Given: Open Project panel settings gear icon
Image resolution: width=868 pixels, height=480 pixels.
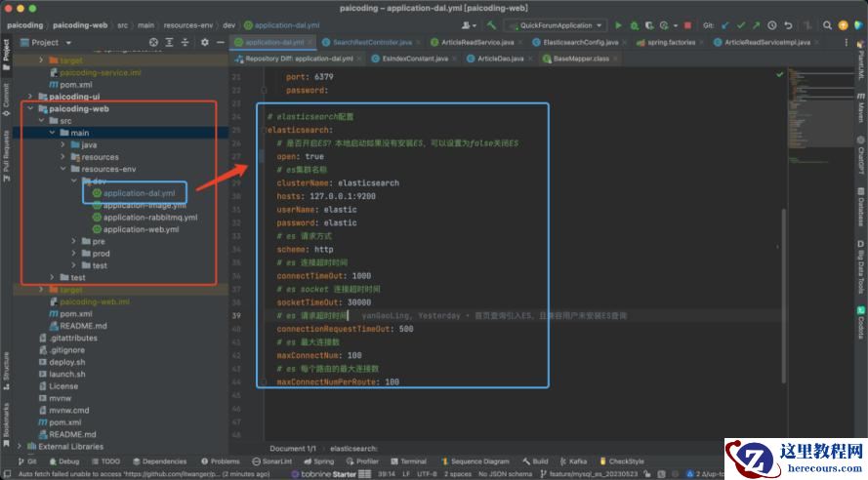Looking at the screenshot, I should (205, 42).
